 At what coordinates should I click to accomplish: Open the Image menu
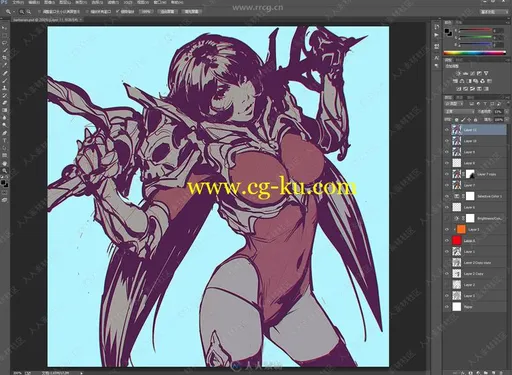[x=50, y=2]
